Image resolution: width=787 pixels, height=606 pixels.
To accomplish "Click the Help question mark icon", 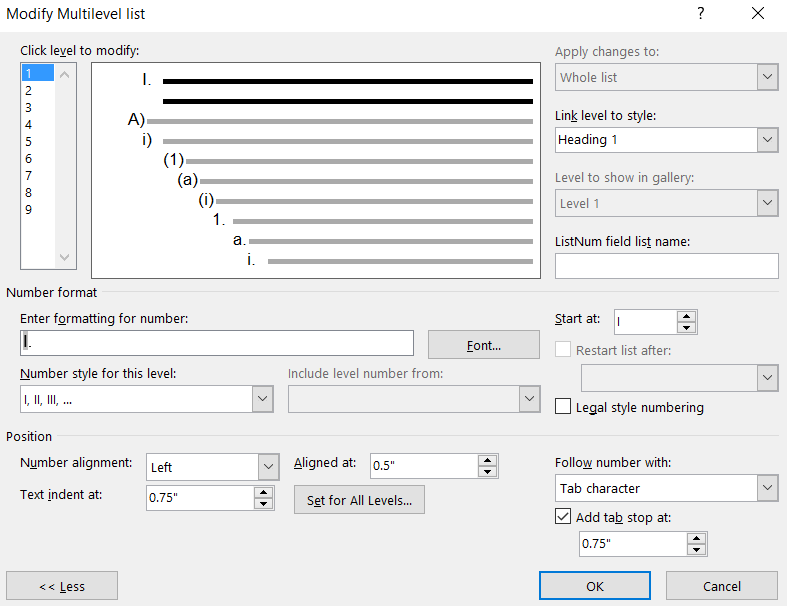I will [700, 14].
